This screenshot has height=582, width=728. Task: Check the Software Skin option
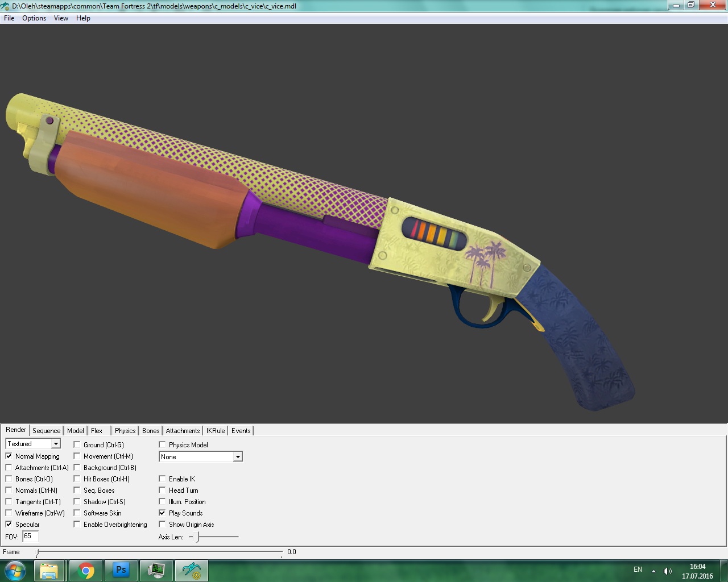pyautogui.click(x=77, y=513)
